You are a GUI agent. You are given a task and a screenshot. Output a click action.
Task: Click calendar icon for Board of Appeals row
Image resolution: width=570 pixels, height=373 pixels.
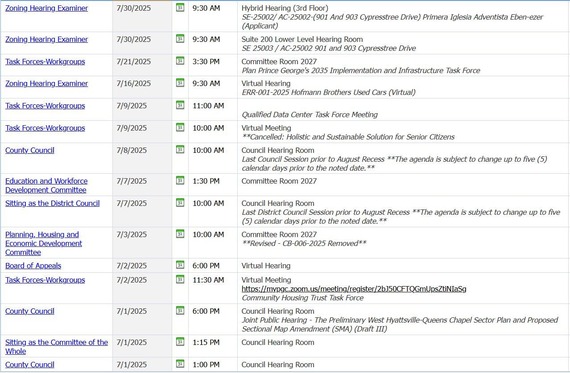pos(180,265)
